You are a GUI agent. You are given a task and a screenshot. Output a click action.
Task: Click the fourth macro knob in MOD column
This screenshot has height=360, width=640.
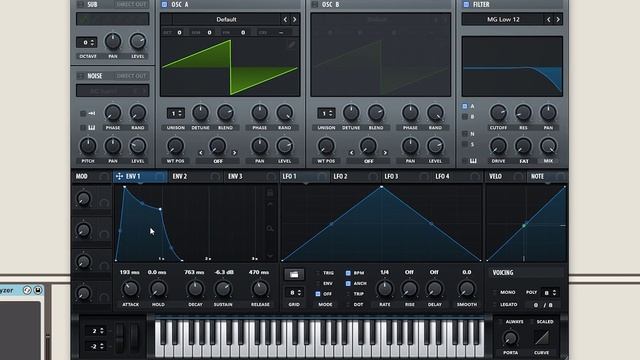click(x=83, y=293)
